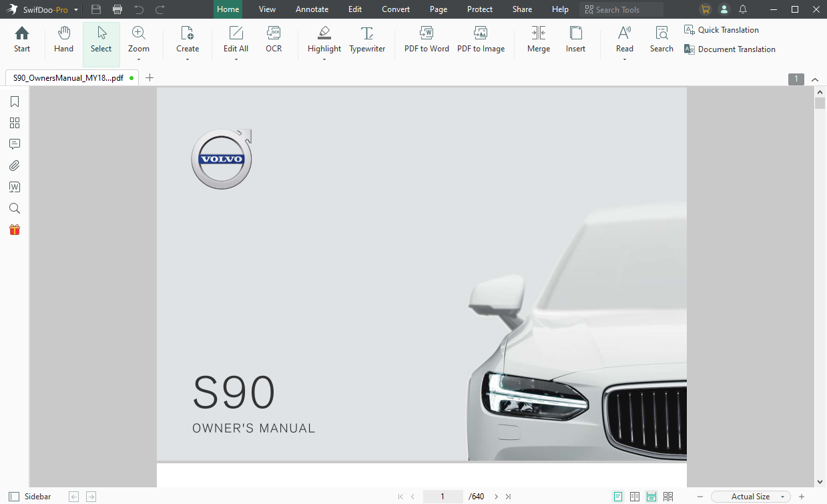Redo the last action

pos(160,9)
